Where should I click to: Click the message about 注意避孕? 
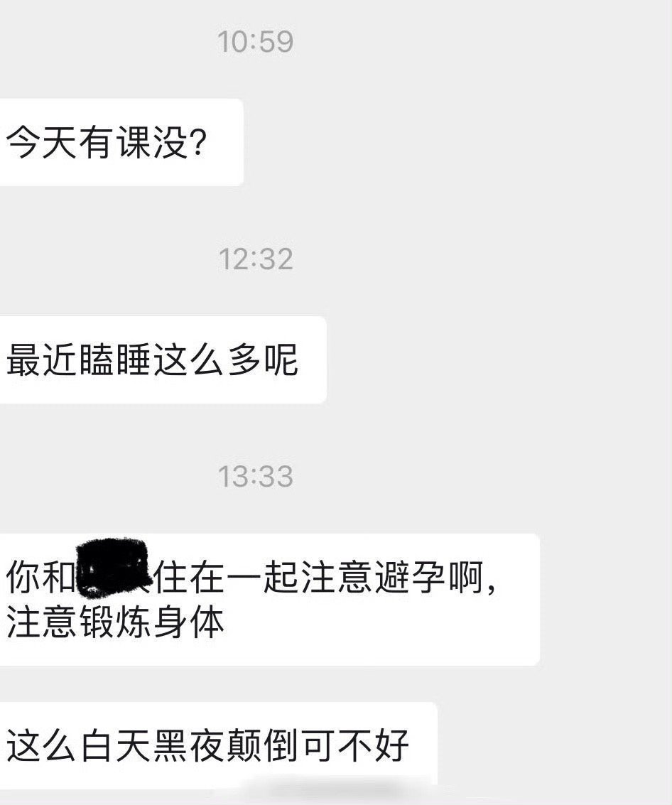point(269,600)
